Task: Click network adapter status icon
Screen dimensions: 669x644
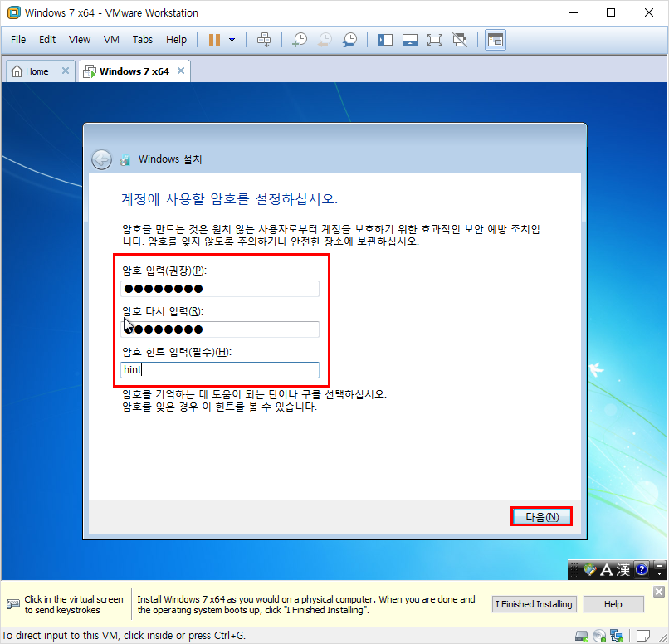Action: pyautogui.click(x=617, y=636)
